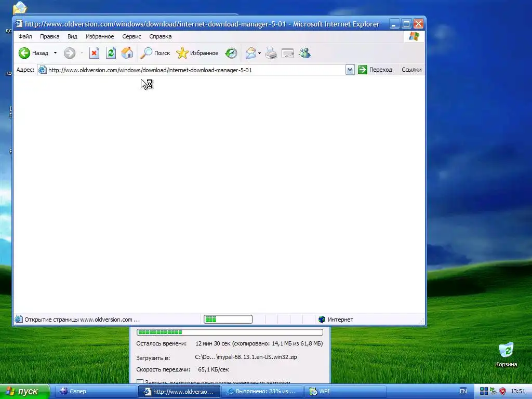532x399 pixels.
Task: Click the Ссылки links toolbar label
Action: tap(411, 70)
